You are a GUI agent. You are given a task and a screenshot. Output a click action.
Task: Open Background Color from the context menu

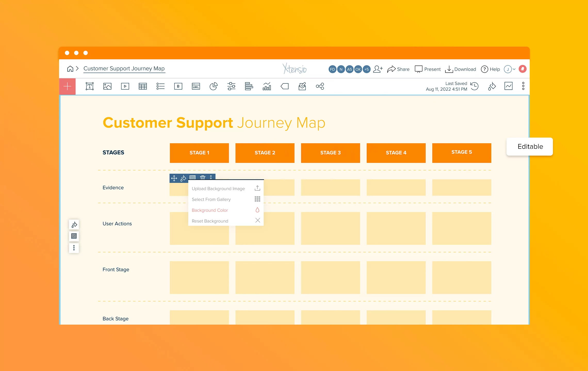tap(210, 210)
